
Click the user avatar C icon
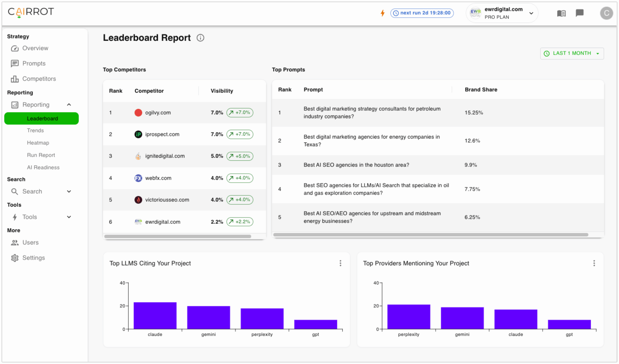(x=606, y=13)
